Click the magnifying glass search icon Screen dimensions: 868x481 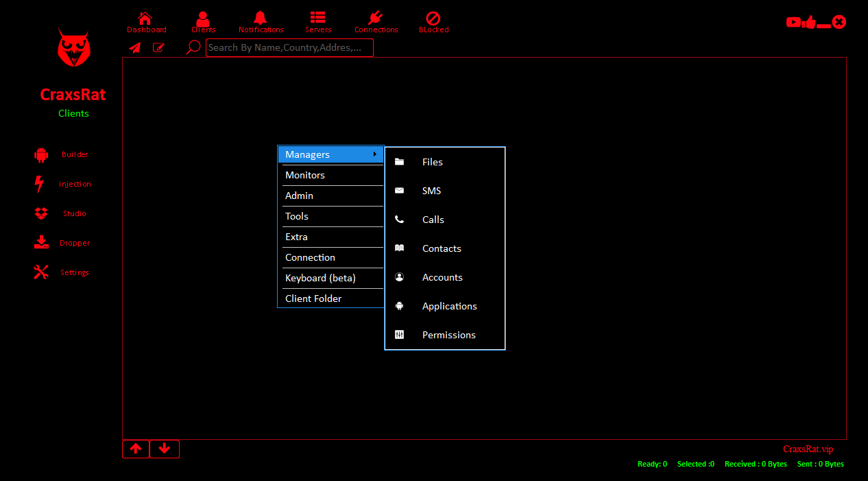pyautogui.click(x=193, y=47)
